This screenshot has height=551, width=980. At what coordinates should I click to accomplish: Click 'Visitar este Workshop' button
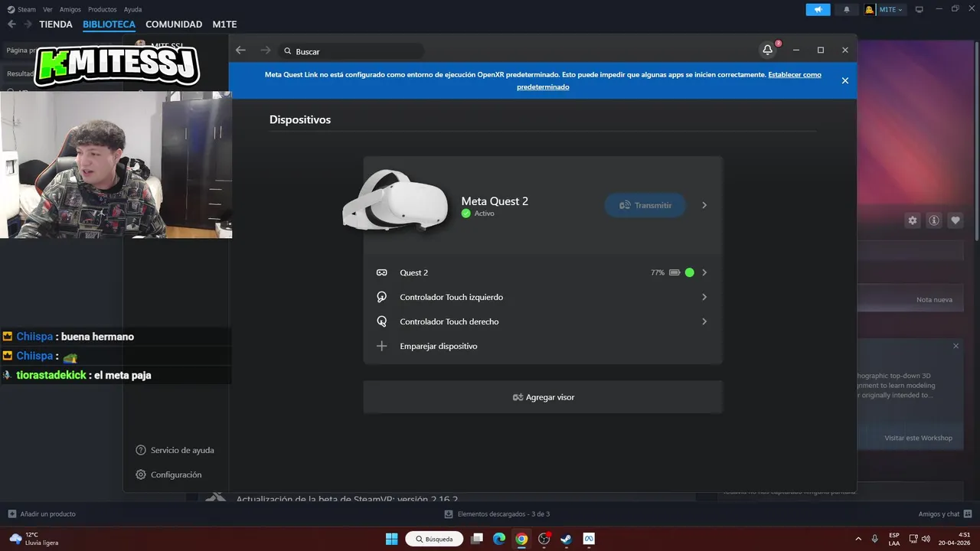click(918, 438)
